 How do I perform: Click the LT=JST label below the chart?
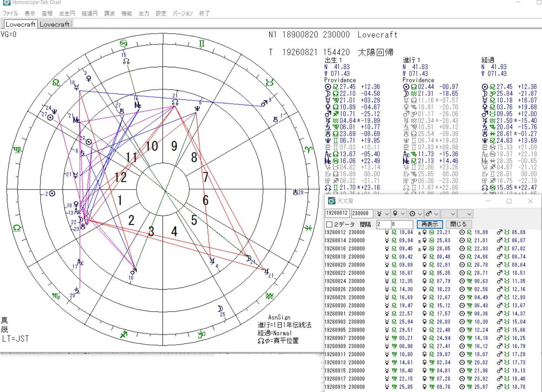coord(15,339)
